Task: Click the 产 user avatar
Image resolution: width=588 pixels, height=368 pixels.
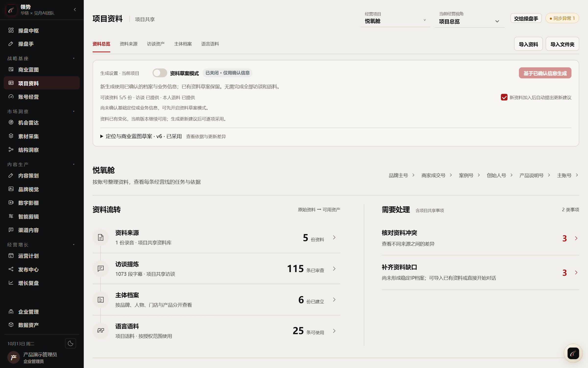Action: pos(14,357)
